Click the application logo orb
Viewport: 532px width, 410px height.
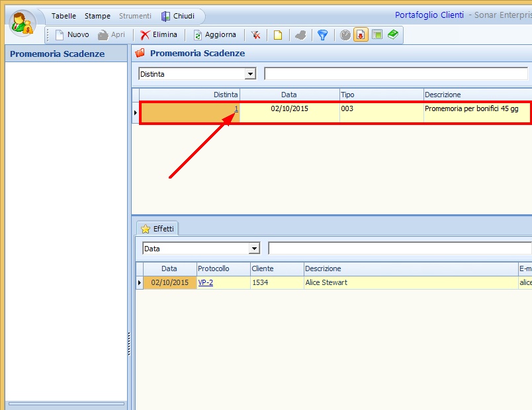(23, 23)
